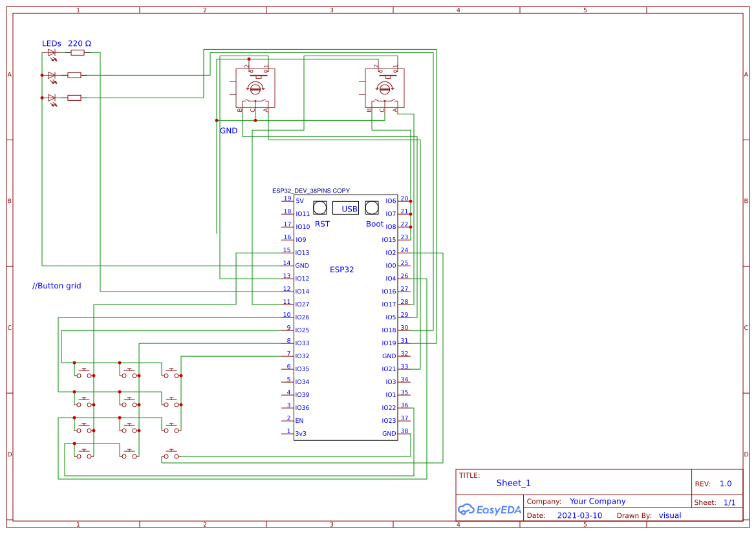This screenshot has width=756, height=534.
Task: Click the Boot push button on the ESP32
Action: pyautogui.click(x=371, y=208)
